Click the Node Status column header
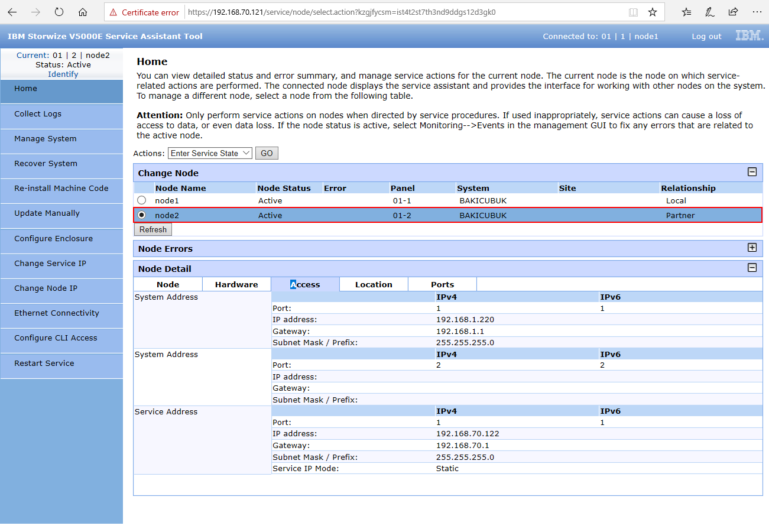Screen dimensions: 769x532 (x=284, y=188)
